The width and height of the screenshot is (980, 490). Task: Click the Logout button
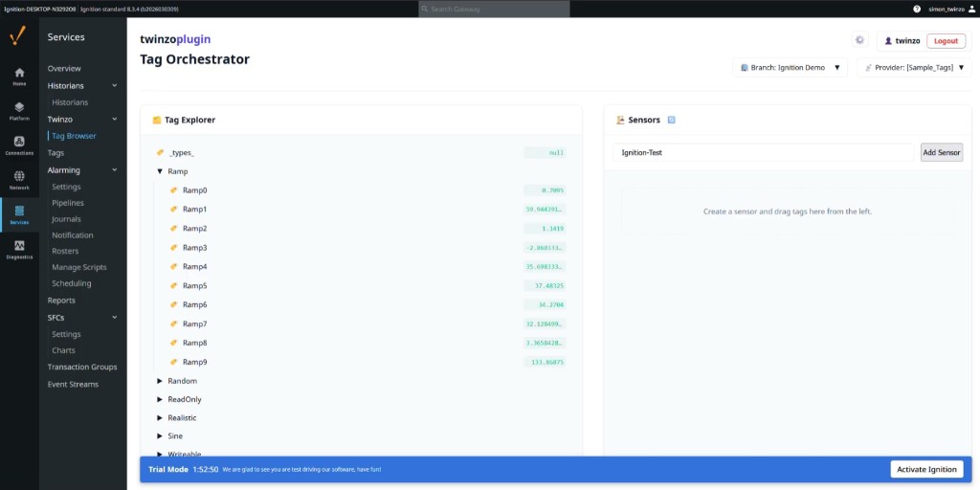[x=946, y=40]
